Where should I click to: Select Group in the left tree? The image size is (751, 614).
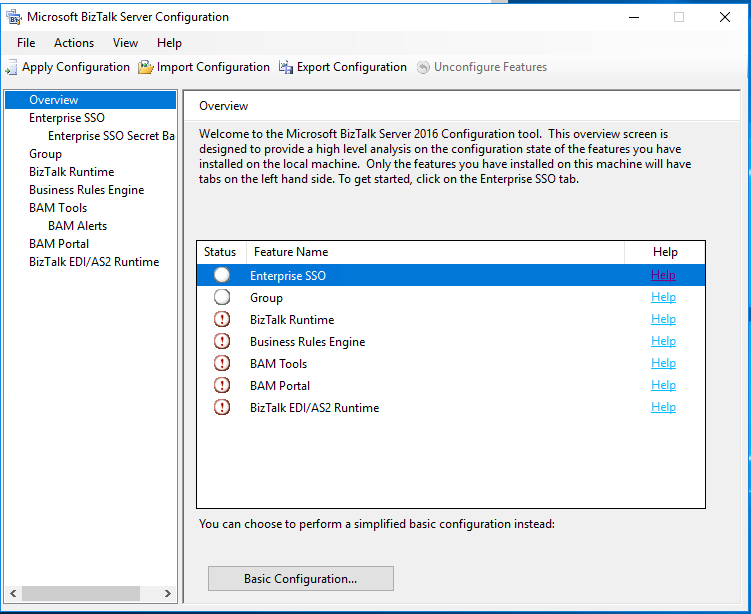pyautogui.click(x=46, y=154)
